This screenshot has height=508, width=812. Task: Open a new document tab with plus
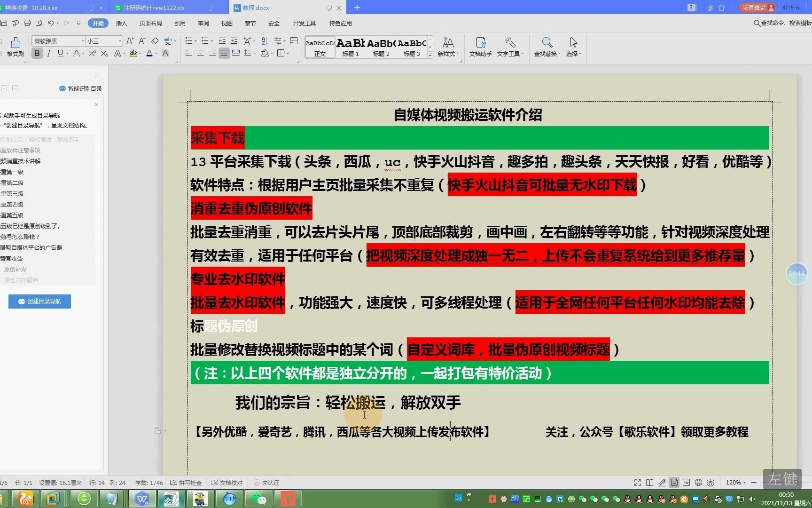(357, 8)
